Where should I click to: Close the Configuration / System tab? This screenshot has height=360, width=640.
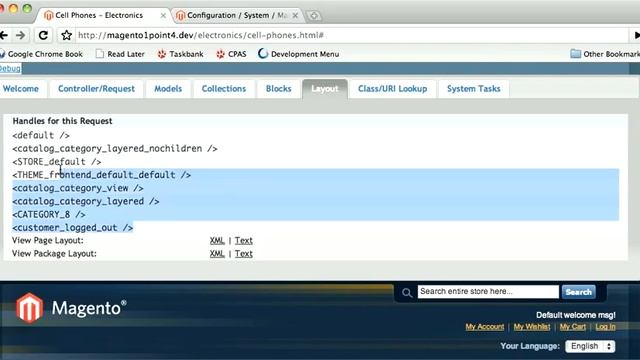pyautogui.click(x=296, y=16)
